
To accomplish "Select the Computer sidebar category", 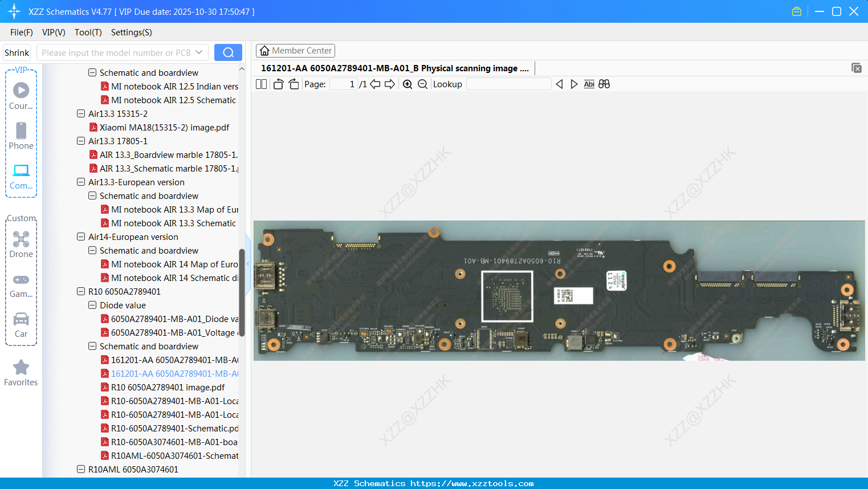I will 21,177.
